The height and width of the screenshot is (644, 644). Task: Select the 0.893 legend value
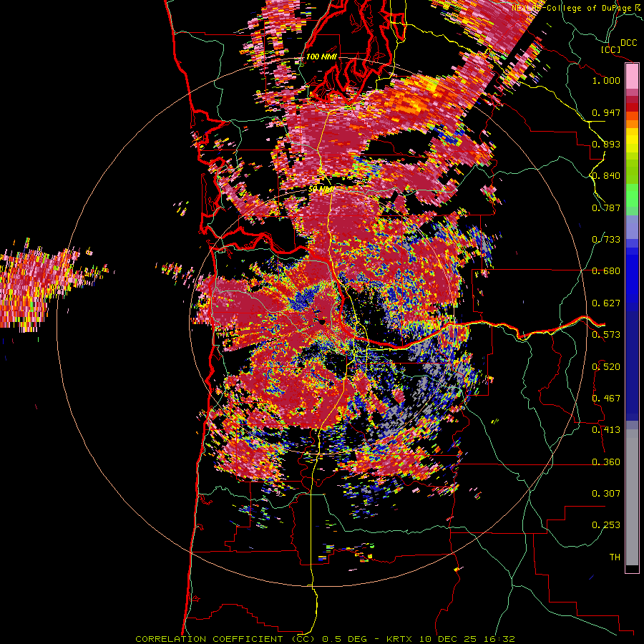click(x=606, y=144)
